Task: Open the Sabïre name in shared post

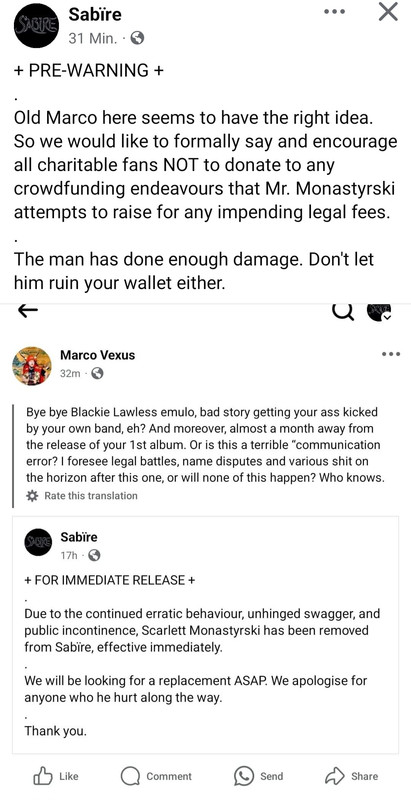Action: pos(79,537)
